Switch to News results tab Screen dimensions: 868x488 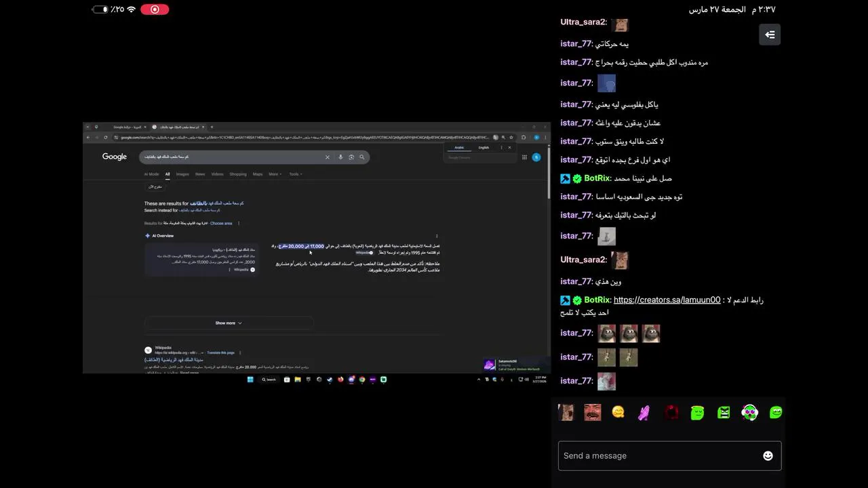click(x=200, y=174)
